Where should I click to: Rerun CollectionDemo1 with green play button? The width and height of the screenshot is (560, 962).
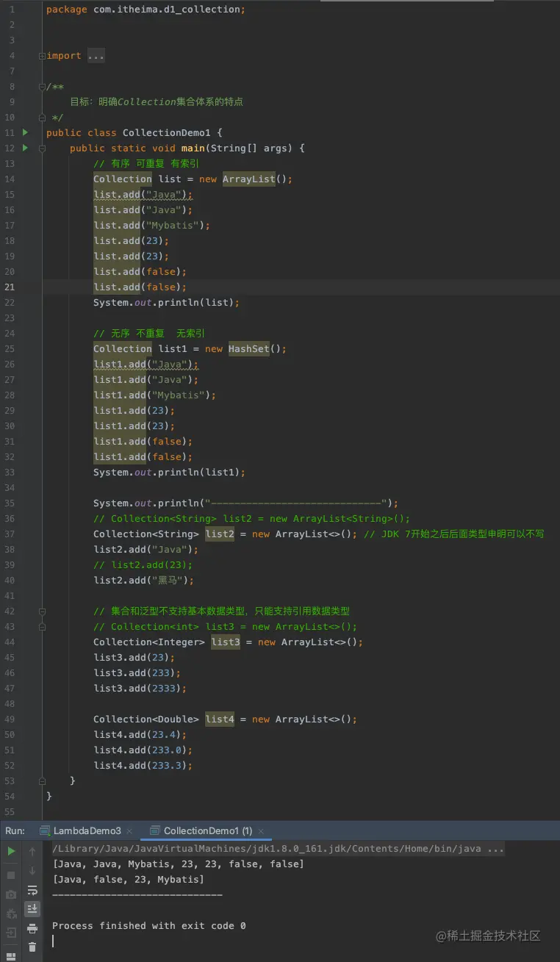(11, 851)
